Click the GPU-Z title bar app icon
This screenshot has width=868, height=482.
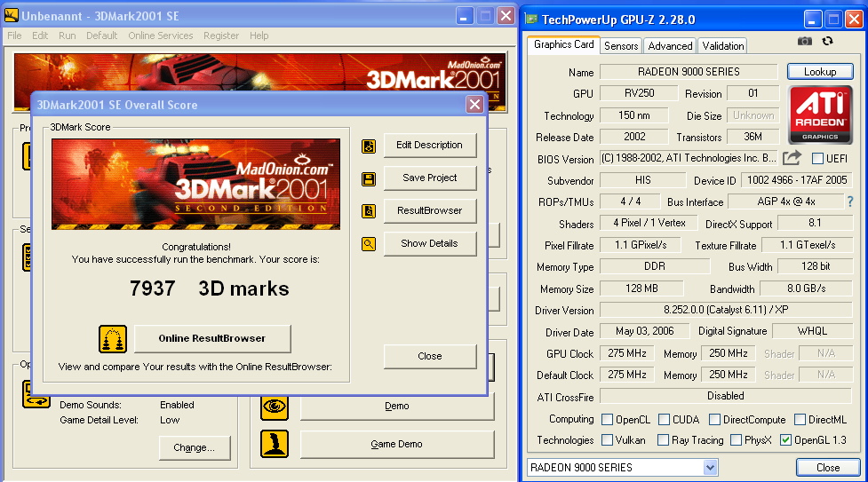click(x=531, y=20)
